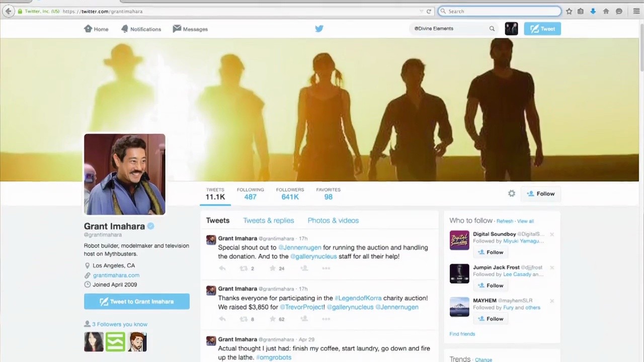Dismiss the Digital Soundboy suggestion
Viewport: 644px width, 362px height.
(x=552, y=234)
